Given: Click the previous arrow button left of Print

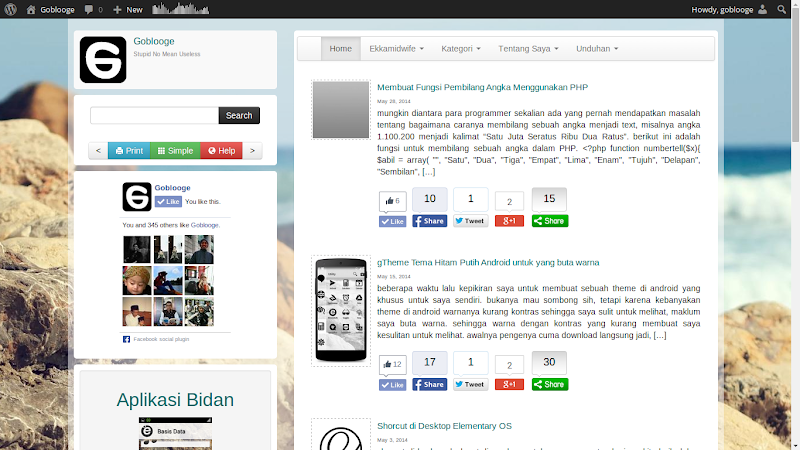Looking at the screenshot, I should (98, 151).
